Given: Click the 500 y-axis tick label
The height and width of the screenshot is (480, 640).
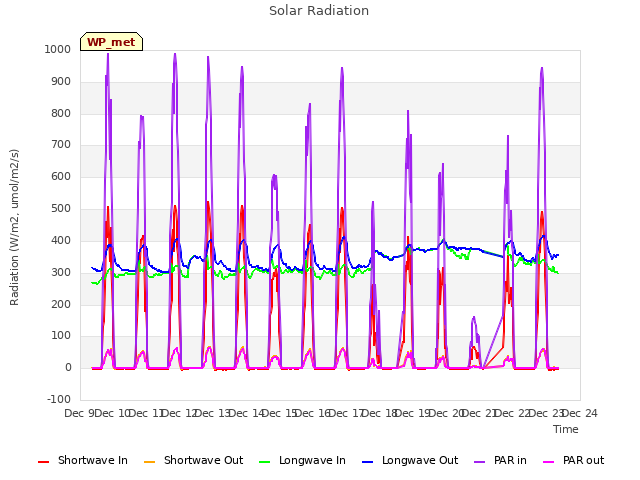Looking at the screenshot, I should (x=61, y=208).
